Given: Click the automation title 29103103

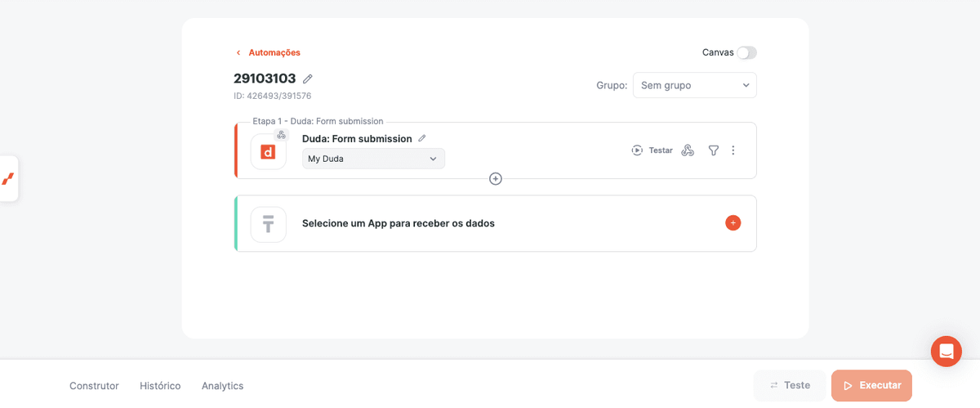Looking at the screenshot, I should [265, 78].
